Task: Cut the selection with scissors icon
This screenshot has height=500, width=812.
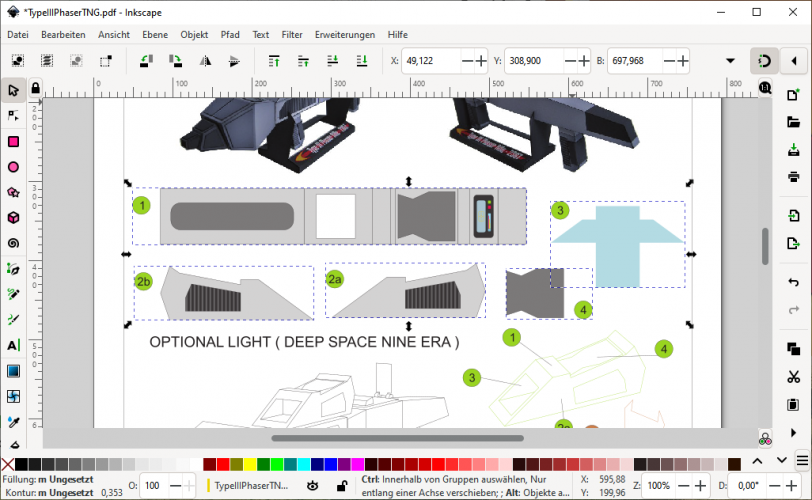Action: (793, 376)
